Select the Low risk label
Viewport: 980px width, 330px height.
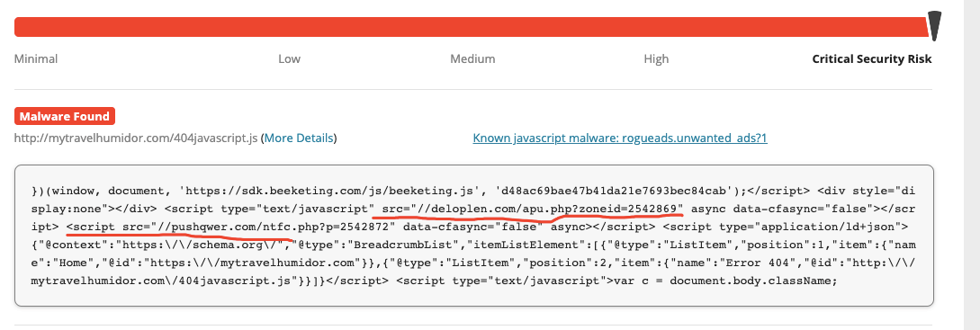(x=290, y=58)
